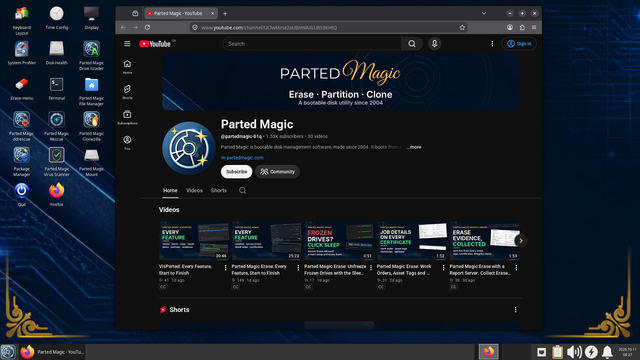
Task: Activate voice search microphone
Action: coord(435,44)
